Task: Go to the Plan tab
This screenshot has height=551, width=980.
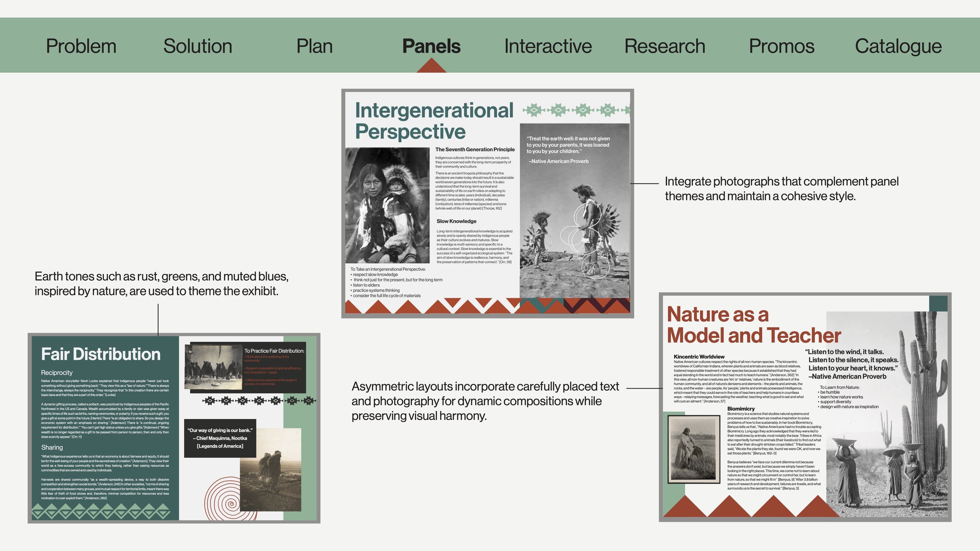Action: point(314,46)
